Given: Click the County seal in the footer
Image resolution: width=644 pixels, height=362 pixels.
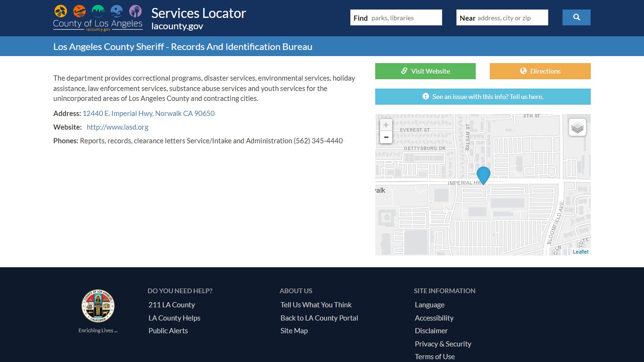Looking at the screenshot, I should point(98,306).
